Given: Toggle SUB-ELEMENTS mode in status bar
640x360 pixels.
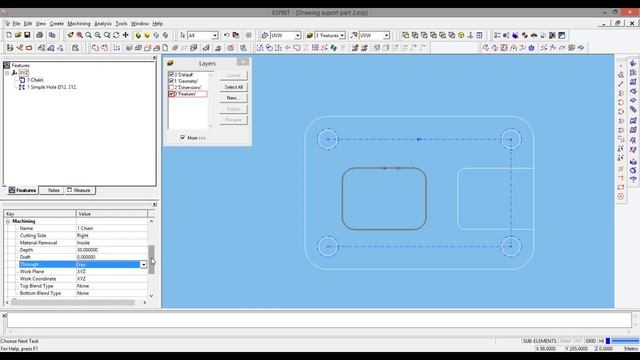Looking at the screenshot, I should [x=539, y=341].
